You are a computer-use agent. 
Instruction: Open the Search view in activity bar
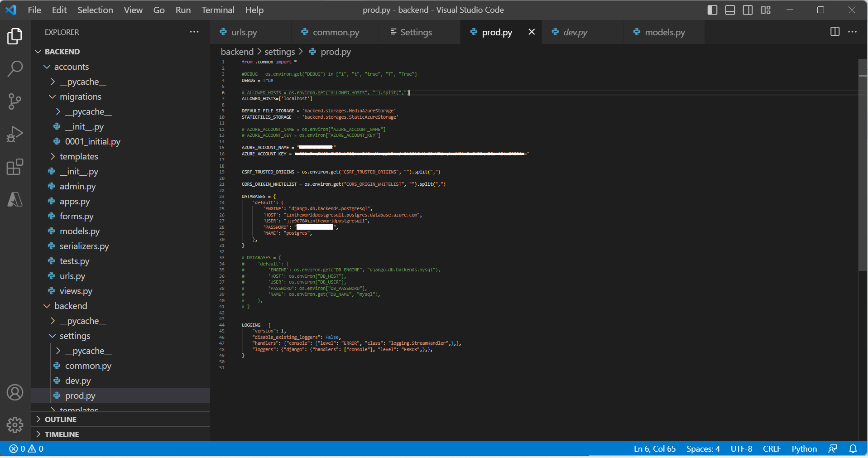[x=15, y=69]
